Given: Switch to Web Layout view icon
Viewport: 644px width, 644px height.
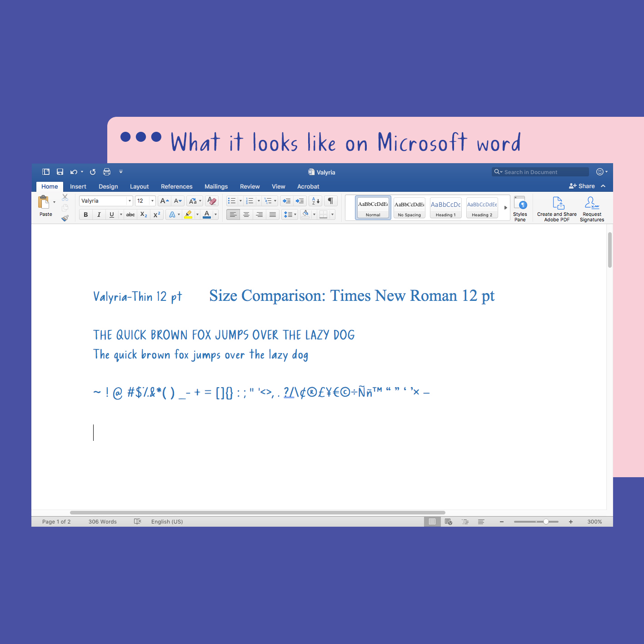Looking at the screenshot, I should 449,522.
